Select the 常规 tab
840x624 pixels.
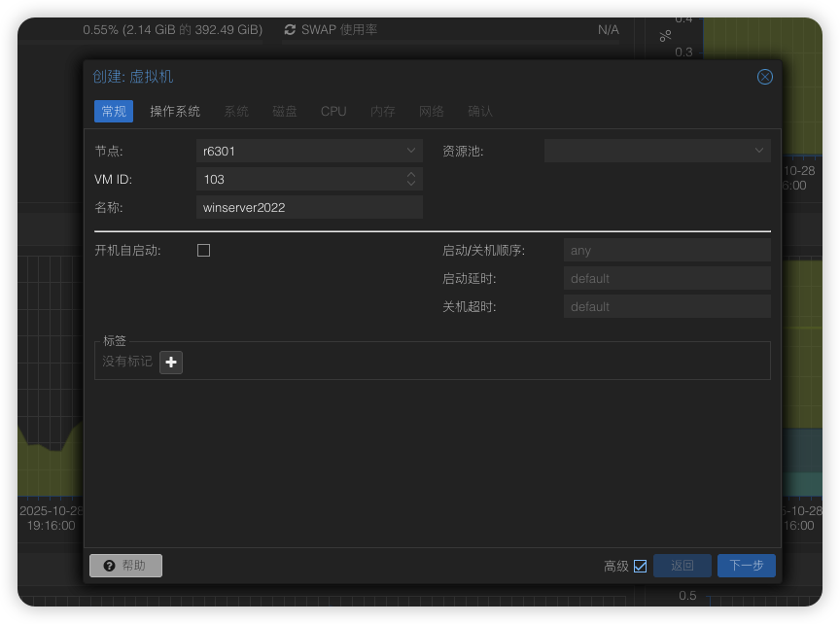point(114,111)
